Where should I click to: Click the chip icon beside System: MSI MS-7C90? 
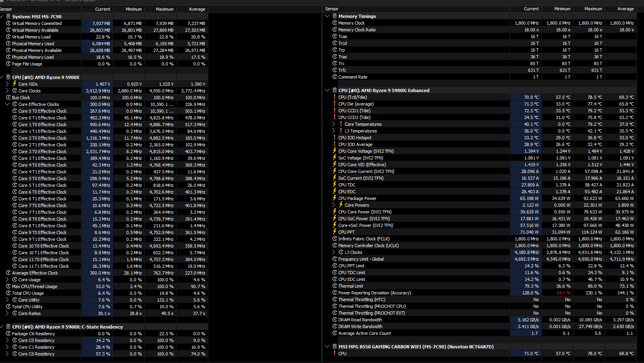tap(8, 16)
